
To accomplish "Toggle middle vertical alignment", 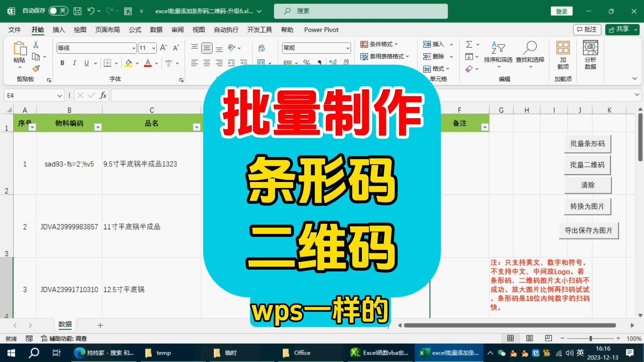I will (207, 48).
